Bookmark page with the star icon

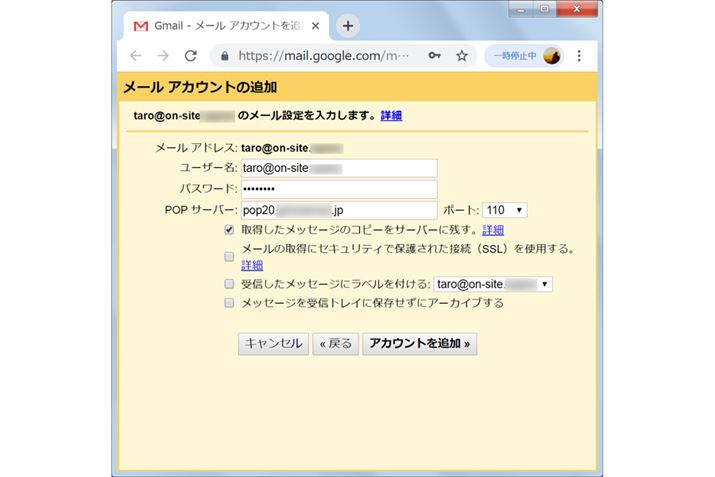tap(461, 56)
